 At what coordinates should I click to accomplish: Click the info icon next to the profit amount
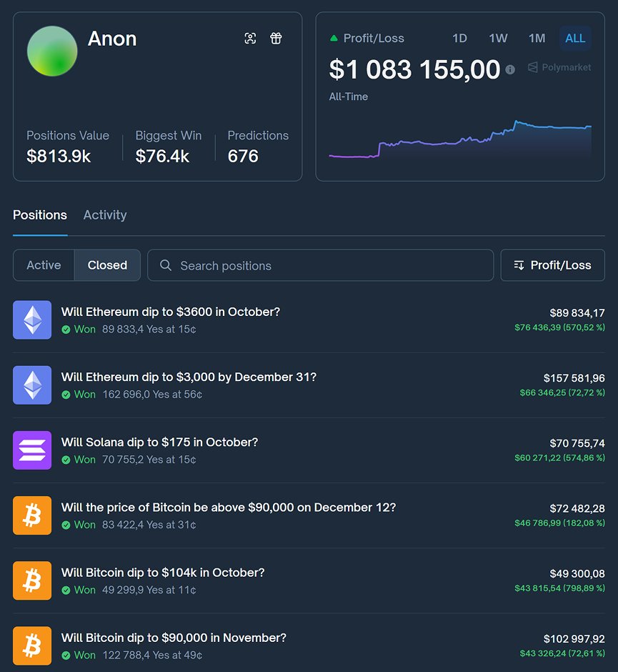coord(510,69)
